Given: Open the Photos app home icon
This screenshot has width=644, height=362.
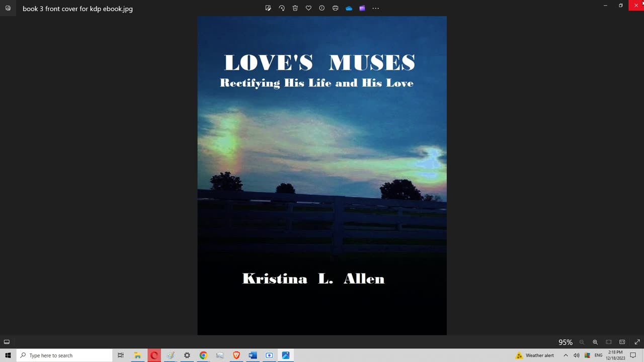Looking at the screenshot, I should [8, 8].
